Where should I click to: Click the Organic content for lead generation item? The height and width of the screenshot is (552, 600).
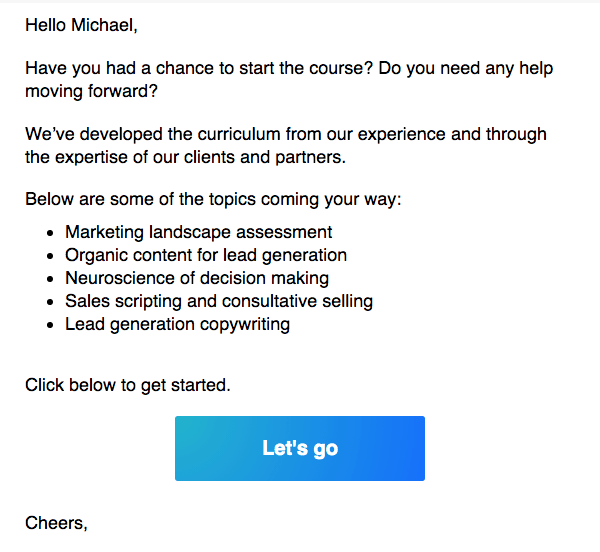(206, 255)
